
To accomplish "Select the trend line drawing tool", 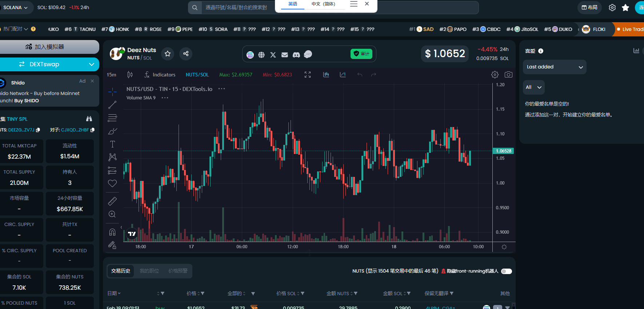I will coord(112,105).
